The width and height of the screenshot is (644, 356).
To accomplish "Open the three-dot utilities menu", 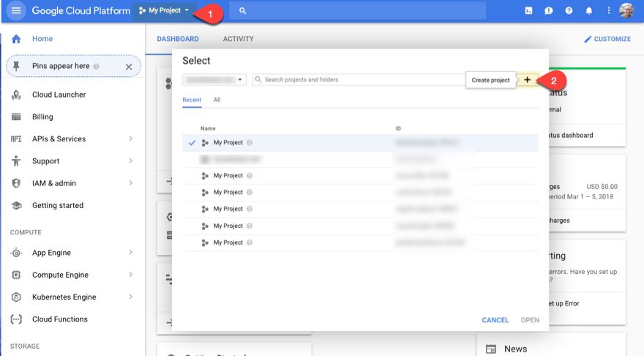I will click(x=609, y=11).
